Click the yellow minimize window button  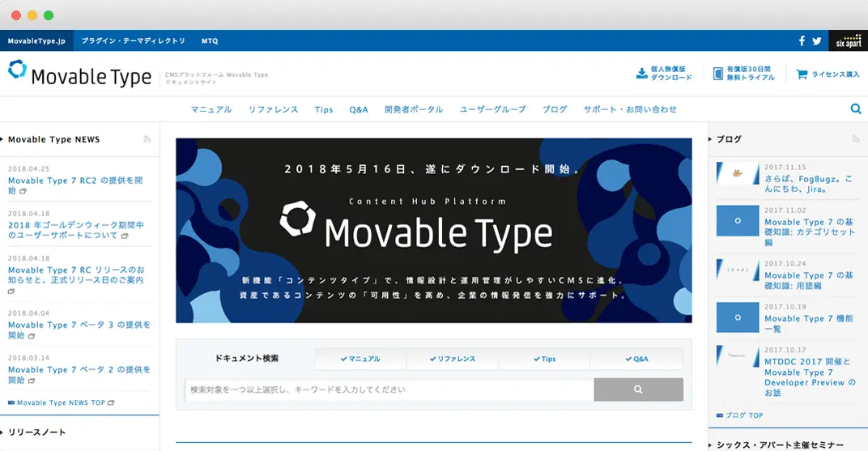[x=32, y=15]
